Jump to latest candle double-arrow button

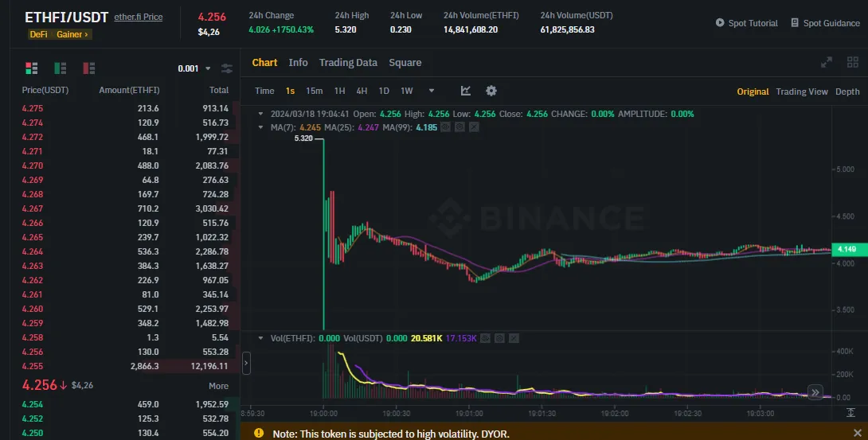(815, 393)
